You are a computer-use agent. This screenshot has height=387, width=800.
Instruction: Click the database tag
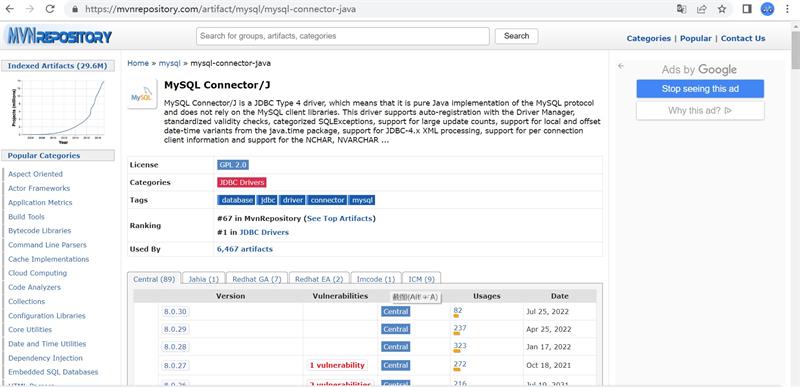236,200
